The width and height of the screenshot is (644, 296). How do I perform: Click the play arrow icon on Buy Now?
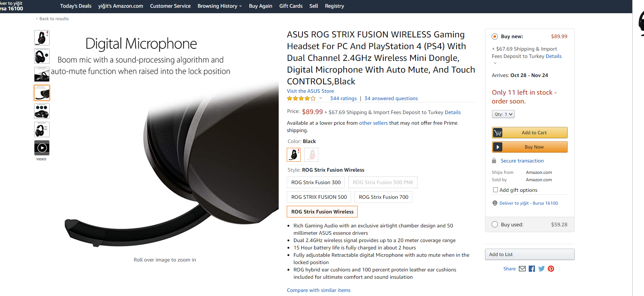pos(498,147)
